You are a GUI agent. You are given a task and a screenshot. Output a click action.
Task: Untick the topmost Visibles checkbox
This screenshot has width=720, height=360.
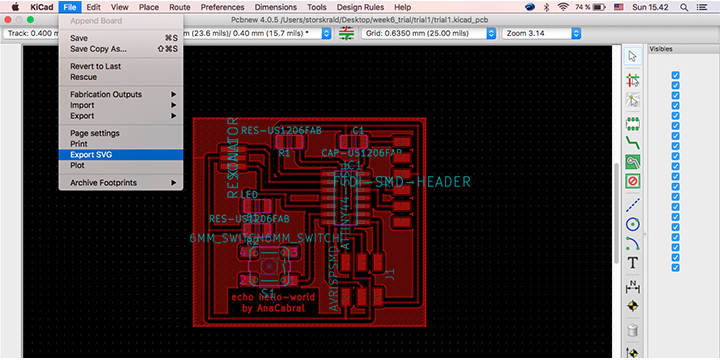click(x=675, y=75)
